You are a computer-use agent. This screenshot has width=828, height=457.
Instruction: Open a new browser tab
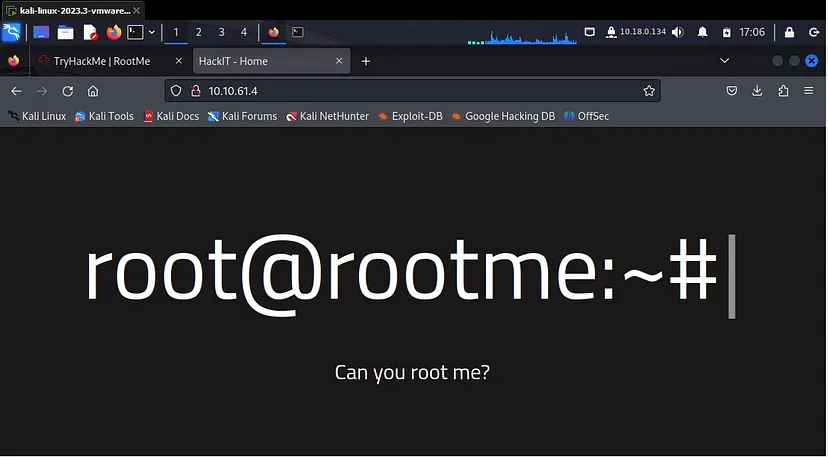coord(366,61)
